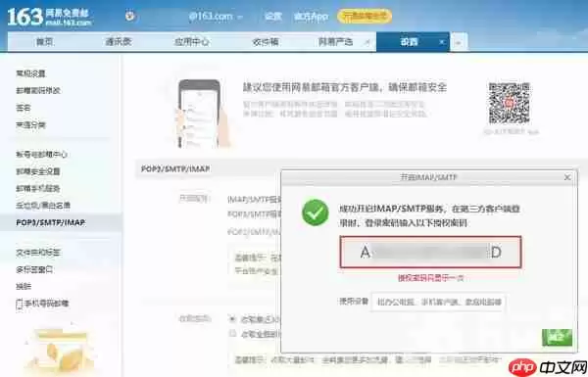Open the avatar icon beside the account name
The width and height of the screenshot is (588, 377).
click(x=130, y=16)
